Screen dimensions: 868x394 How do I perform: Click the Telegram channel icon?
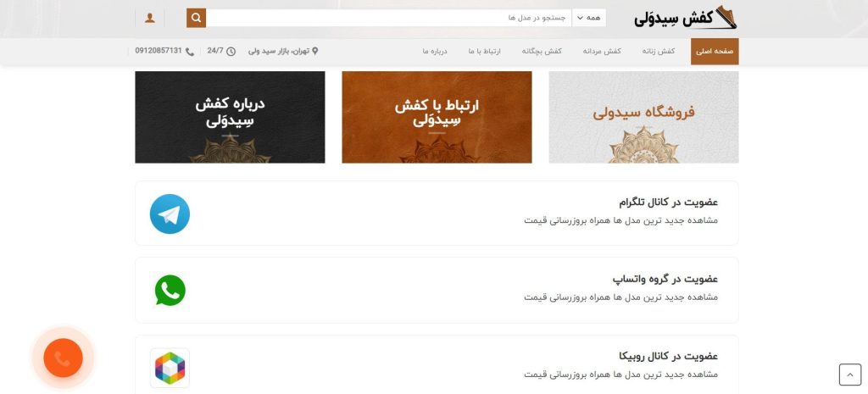tap(170, 214)
